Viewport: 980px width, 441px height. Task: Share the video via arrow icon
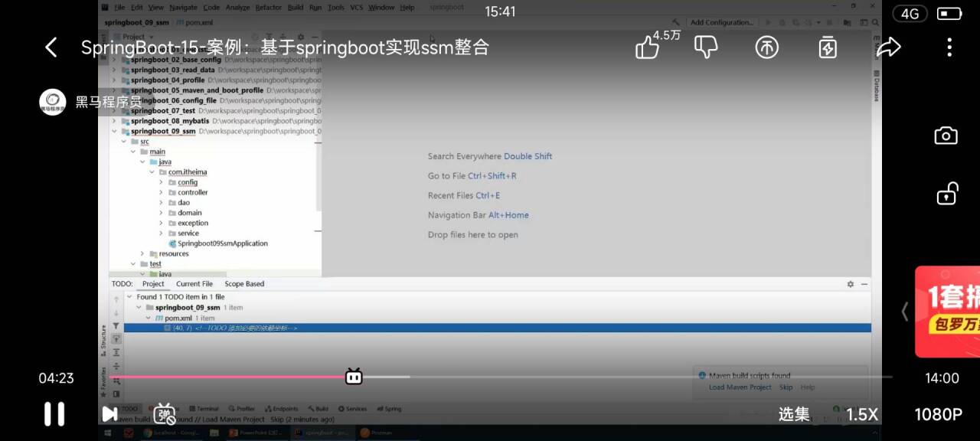(888, 47)
